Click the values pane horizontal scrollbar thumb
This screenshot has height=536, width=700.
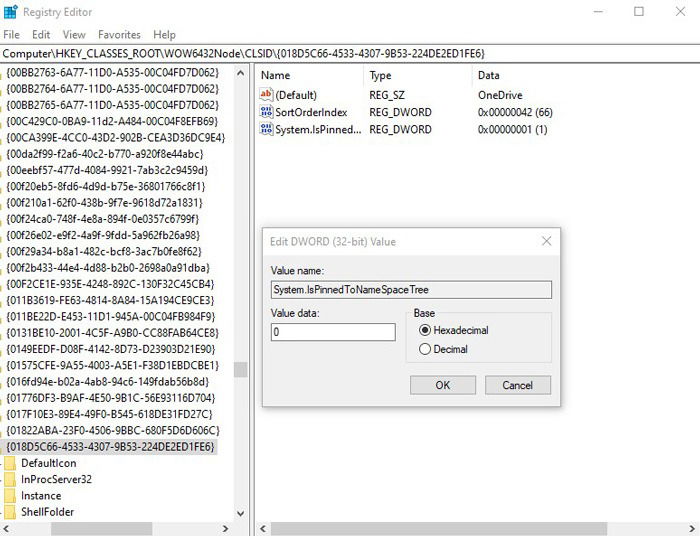438,529
